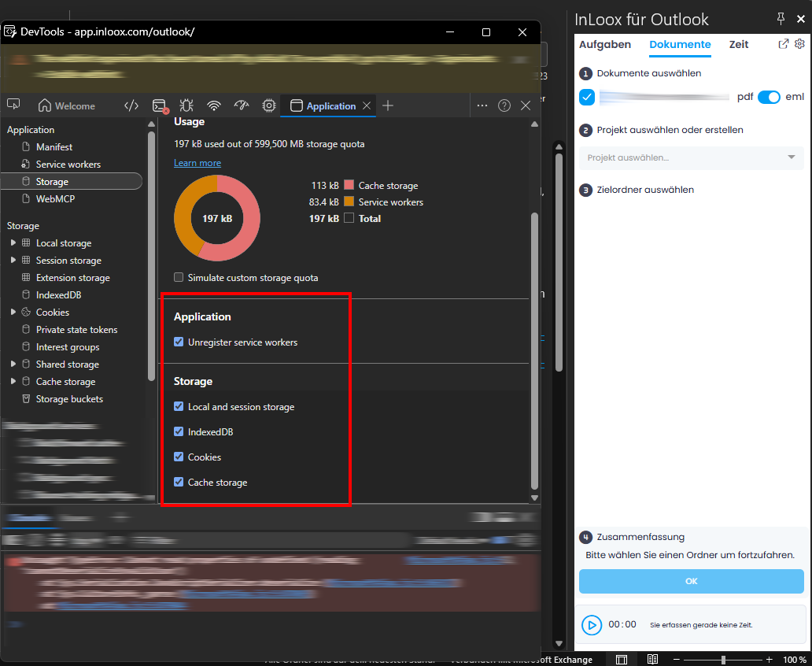Click the OK button in InLoox

tap(692, 581)
